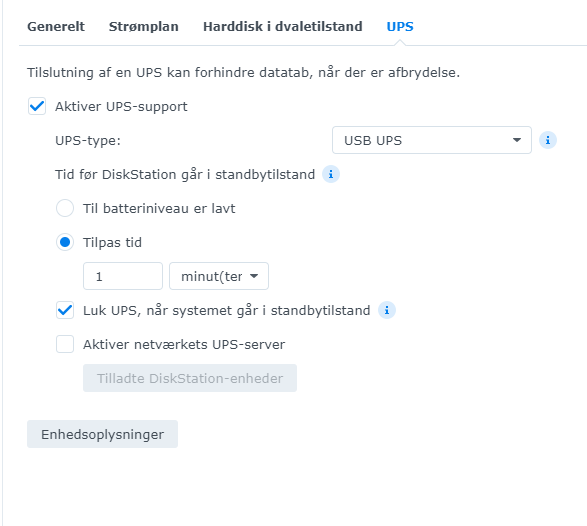Go to Harddisk i dvaletilstand tab
The height and width of the screenshot is (526, 587).
(x=283, y=27)
